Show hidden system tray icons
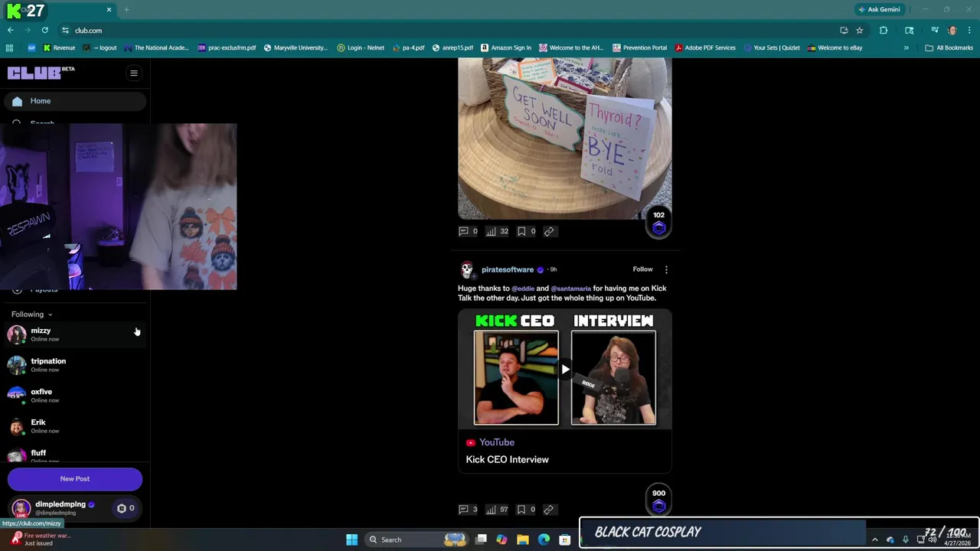Screen dimensions: 980x551 pyautogui.click(x=875, y=540)
